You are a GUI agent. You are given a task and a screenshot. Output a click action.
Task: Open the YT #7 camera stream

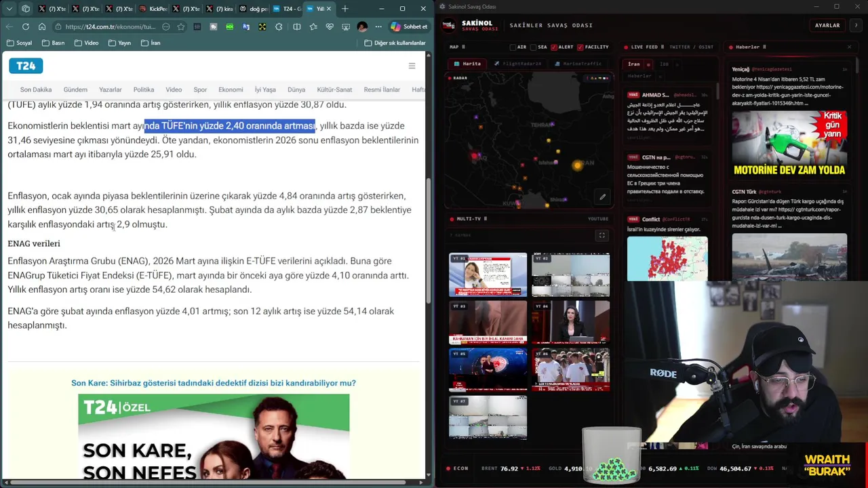tap(488, 417)
